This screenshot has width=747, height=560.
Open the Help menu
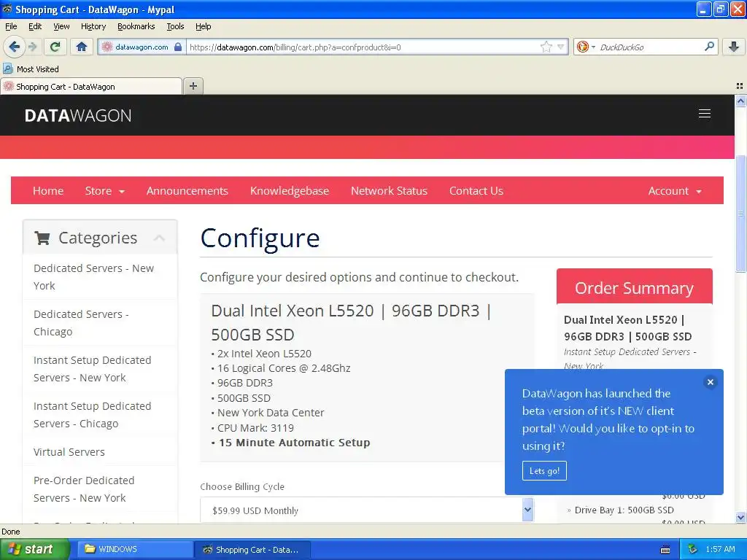pos(203,26)
